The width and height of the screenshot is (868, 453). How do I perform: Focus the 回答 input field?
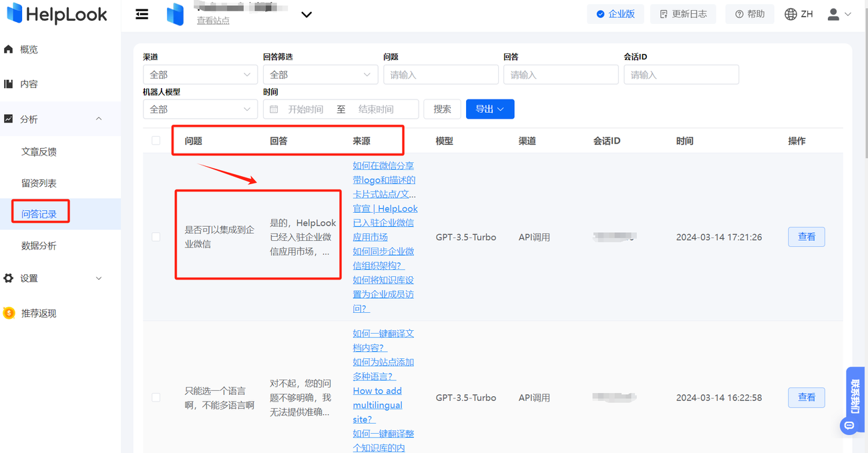point(561,75)
